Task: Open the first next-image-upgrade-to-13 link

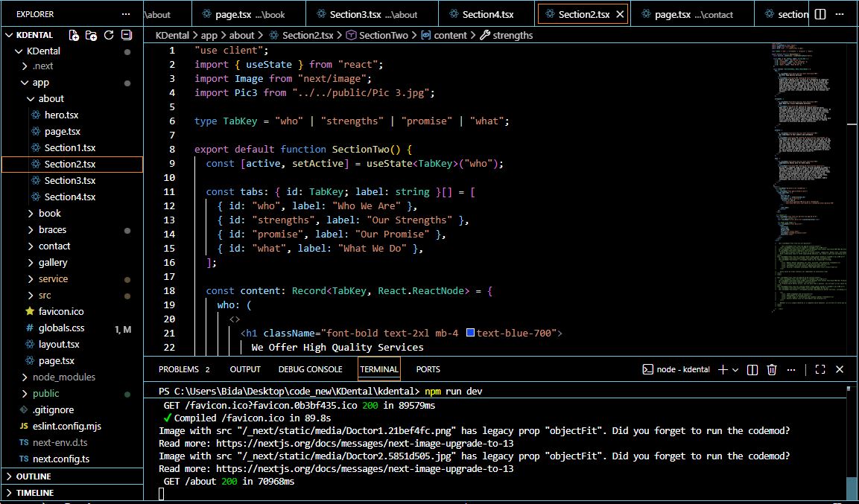Action: [365, 443]
